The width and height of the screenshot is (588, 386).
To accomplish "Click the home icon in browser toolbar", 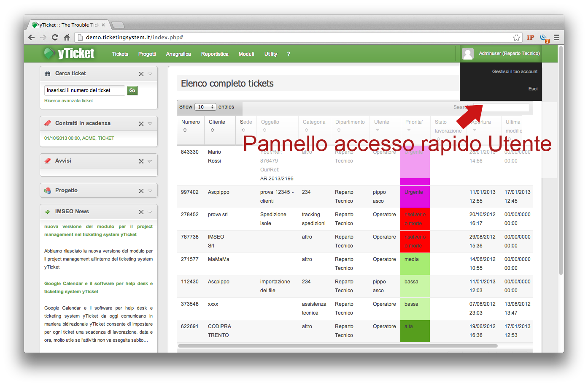I will (x=67, y=37).
